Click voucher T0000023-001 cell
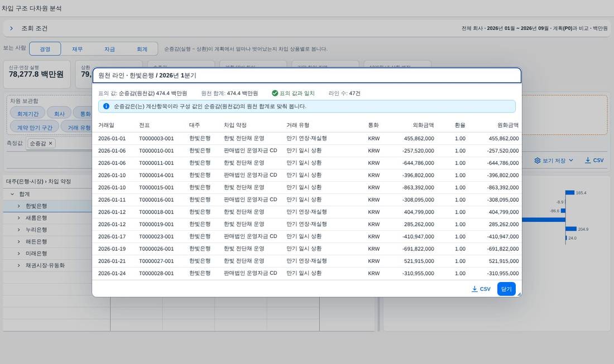 tap(156, 236)
